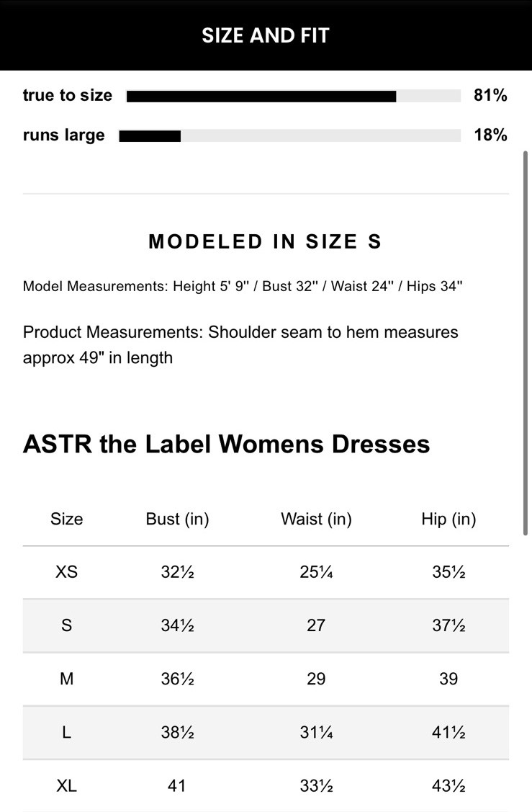Click the 18% runs large value
Image resolution: width=532 pixels, height=812 pixels.
click(490, 135)
